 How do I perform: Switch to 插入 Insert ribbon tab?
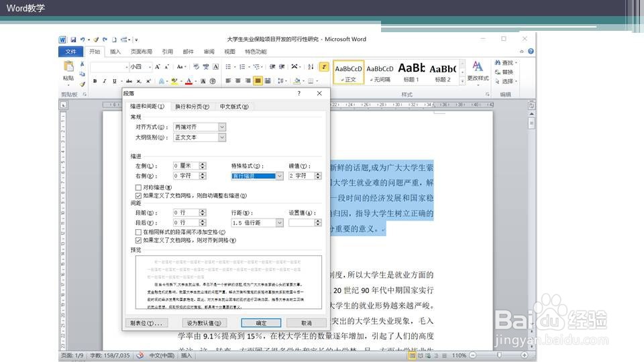click(115, 52)
